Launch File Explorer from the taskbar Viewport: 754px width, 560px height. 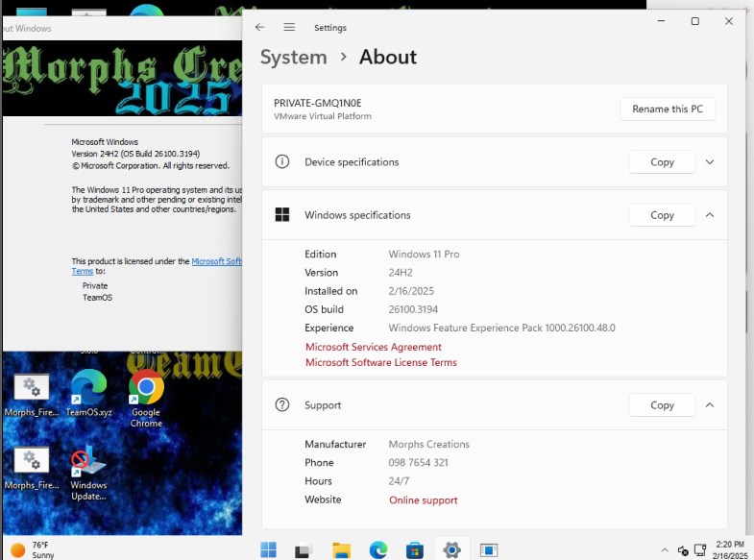point(341,549)
